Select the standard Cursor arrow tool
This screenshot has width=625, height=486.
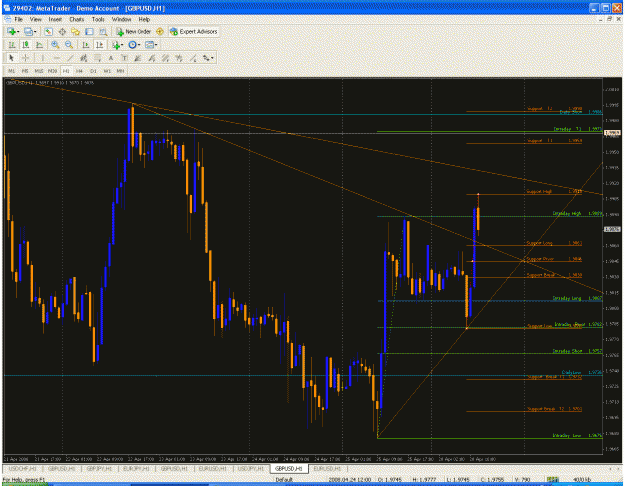(x=12, y=58)
